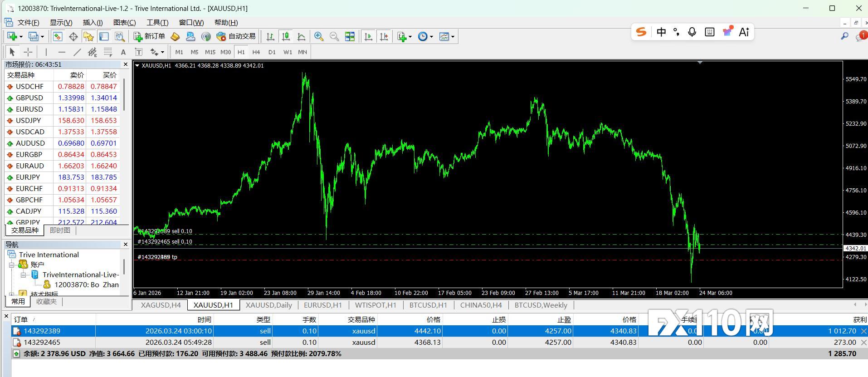
Task: Click the zoom out magnifier icon
Action: [x=334, y=37]
